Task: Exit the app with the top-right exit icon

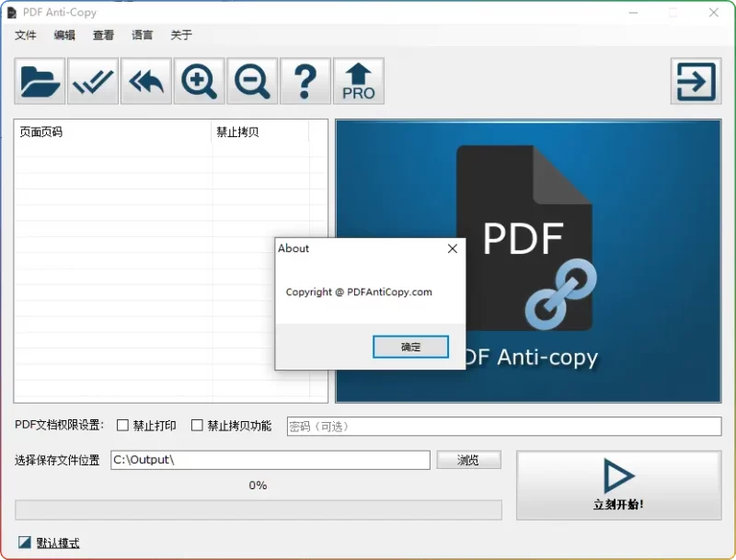Action: (x=696, y=81)
